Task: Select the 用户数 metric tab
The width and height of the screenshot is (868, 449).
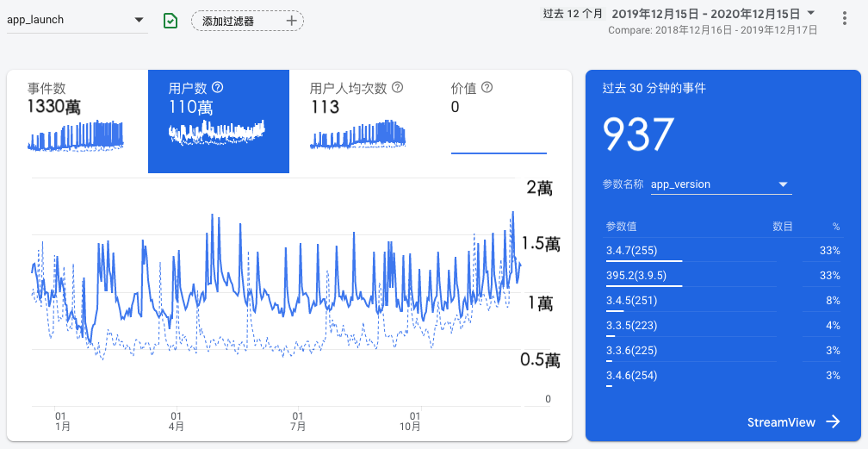Action: (218, 122)
